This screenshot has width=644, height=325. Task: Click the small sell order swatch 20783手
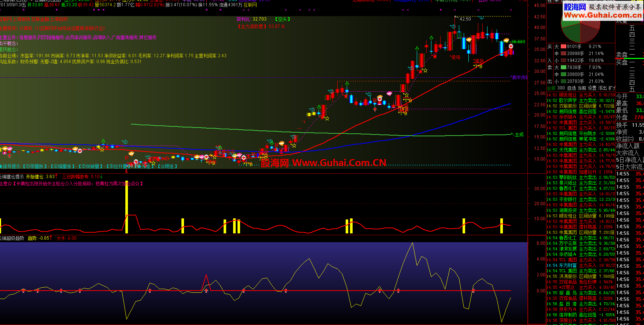click(563, 81)
